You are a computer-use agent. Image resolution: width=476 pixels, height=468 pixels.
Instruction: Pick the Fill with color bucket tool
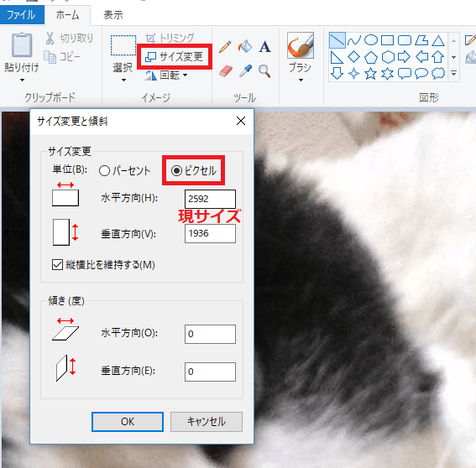244,47
